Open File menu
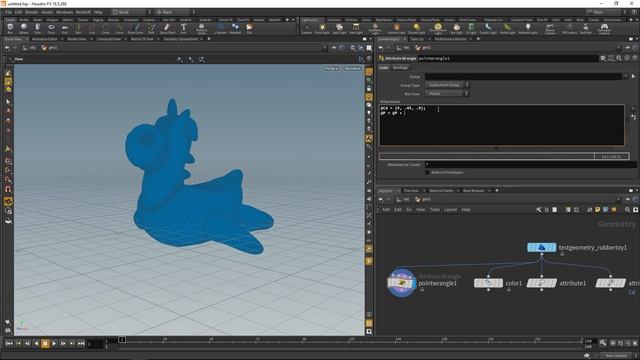 coord(8,12)
